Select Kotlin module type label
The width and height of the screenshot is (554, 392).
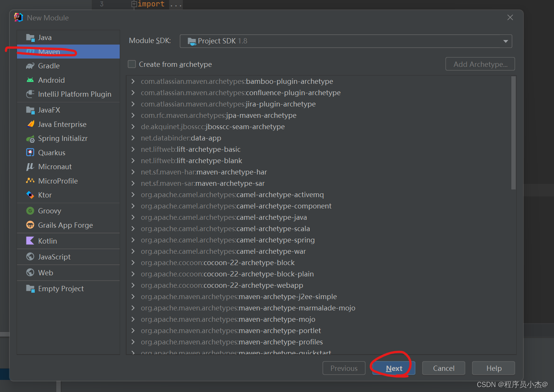pyautogui.click(x=48, y=241)
